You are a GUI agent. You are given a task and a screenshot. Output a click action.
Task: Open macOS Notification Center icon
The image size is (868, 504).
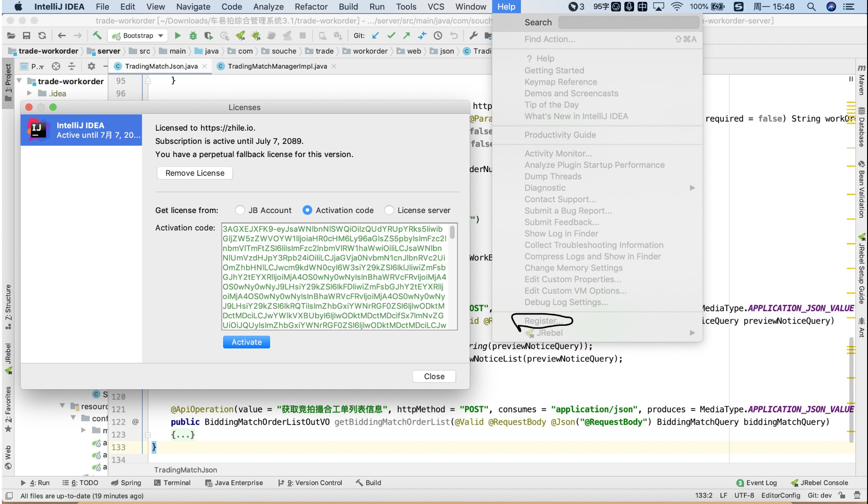(849, 7)
